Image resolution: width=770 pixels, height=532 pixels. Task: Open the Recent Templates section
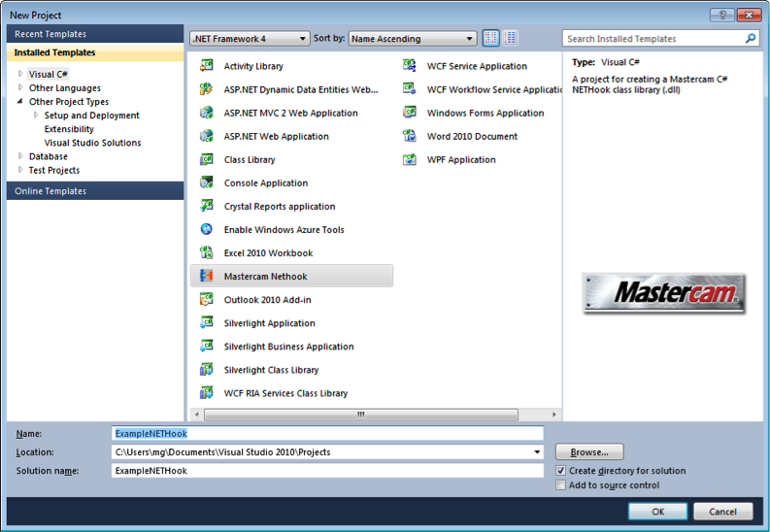(x=95, y=34)
